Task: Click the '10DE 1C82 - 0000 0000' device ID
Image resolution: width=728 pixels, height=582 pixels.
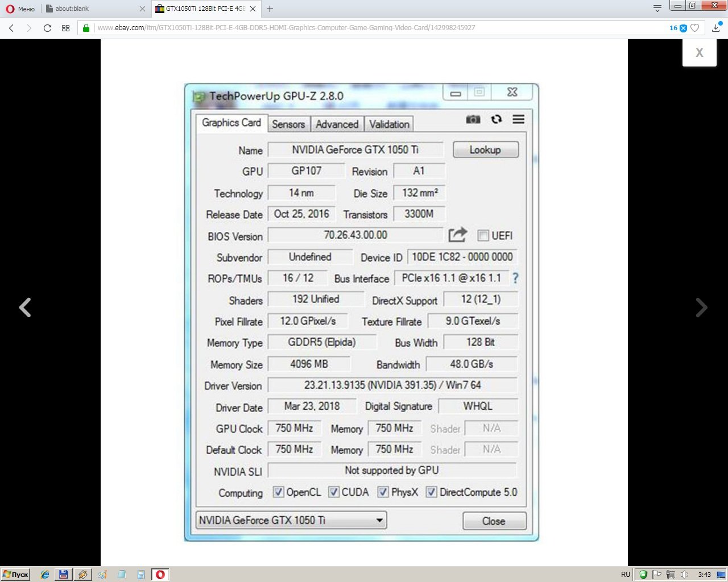Action: pyautogui.click(x=462, y=257)
